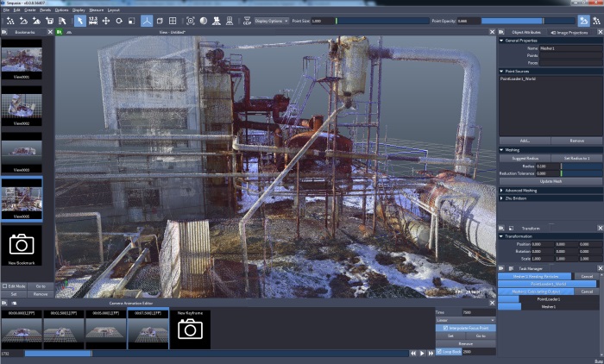The width and height of the screenshot is (604, 364).
Task: Click the points visibility icon at toolbar end
Action: [x=597, y=21]
